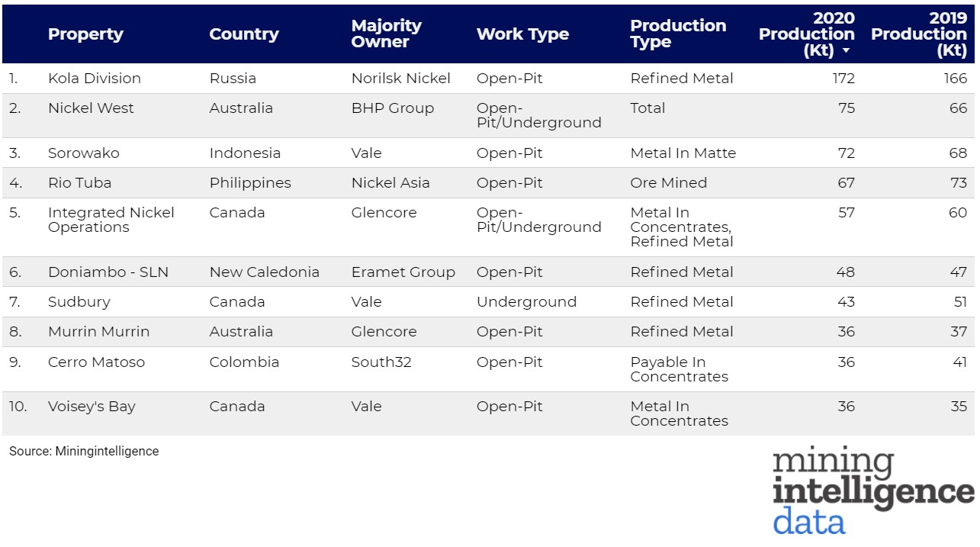Select the Cerro Matoso property
Image resolution: width=980 pixels, height=547 pixels.
(x=96, y=362)
